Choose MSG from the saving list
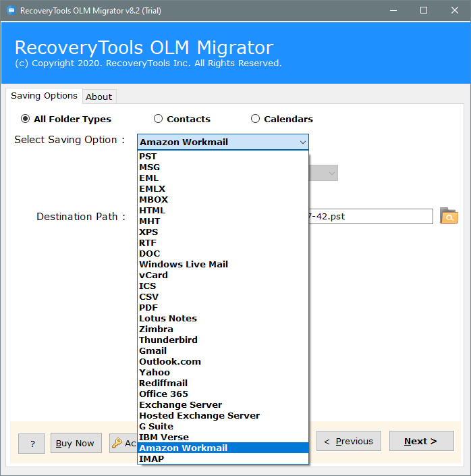The width and height of the screenshot is (471, 476). pos(223,167)
